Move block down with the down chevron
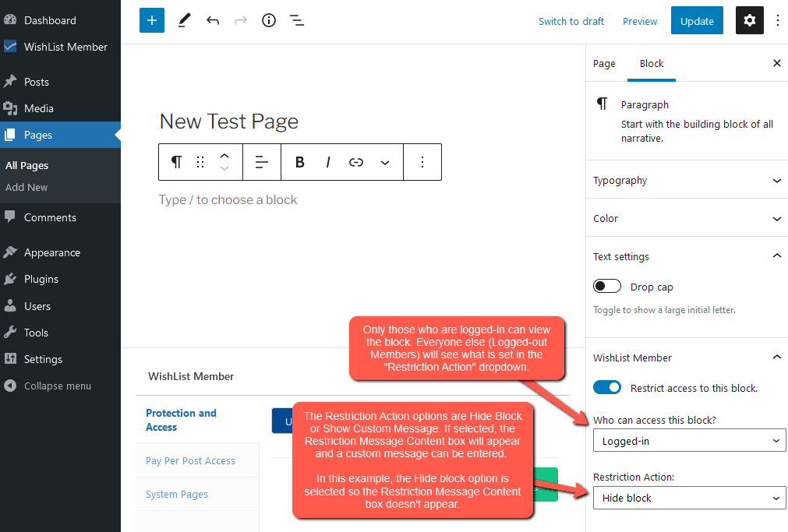The height and width of the screenshot is (532, 788). (x=224, y=168)
